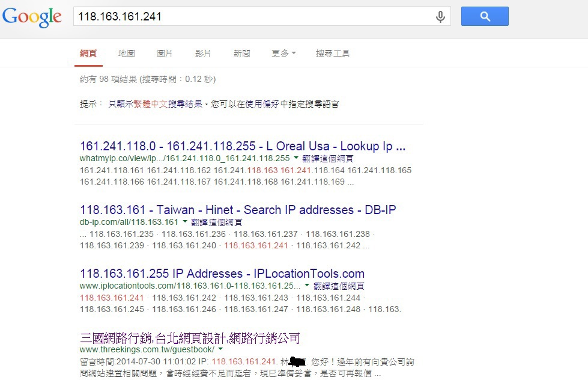This screenshot has height=380, width=588.
Task: Click the blue magnifier search button
Action: pos(485,16)
